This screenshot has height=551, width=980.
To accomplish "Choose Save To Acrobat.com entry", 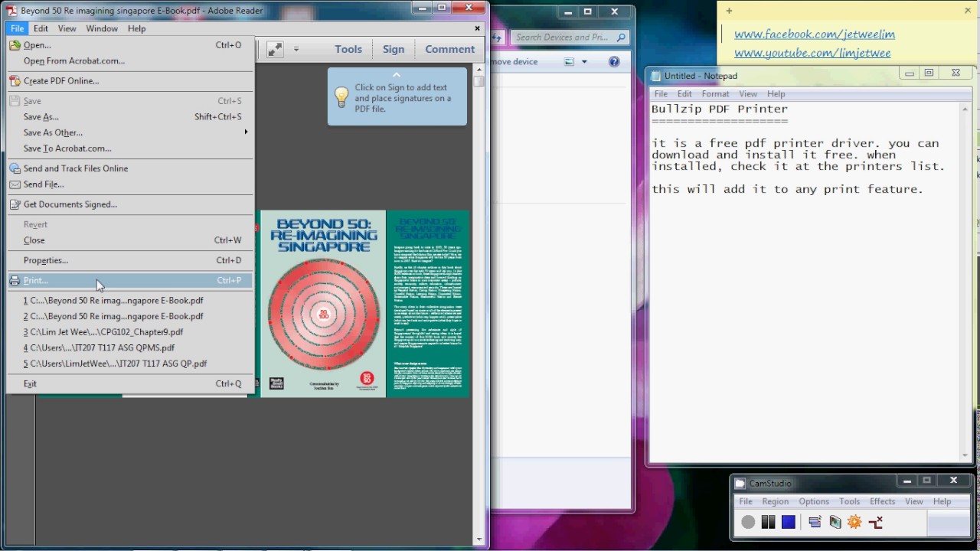I will (x=130, y=148).
